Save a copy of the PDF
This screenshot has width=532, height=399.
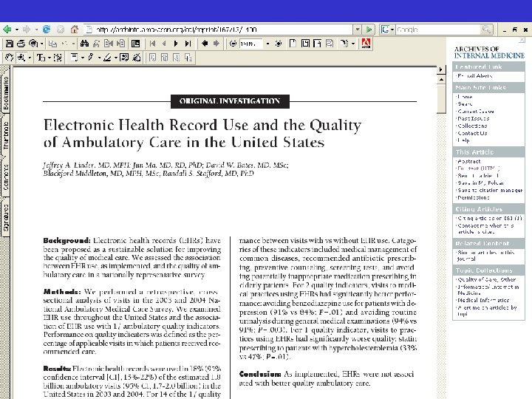tap(9, 44)
